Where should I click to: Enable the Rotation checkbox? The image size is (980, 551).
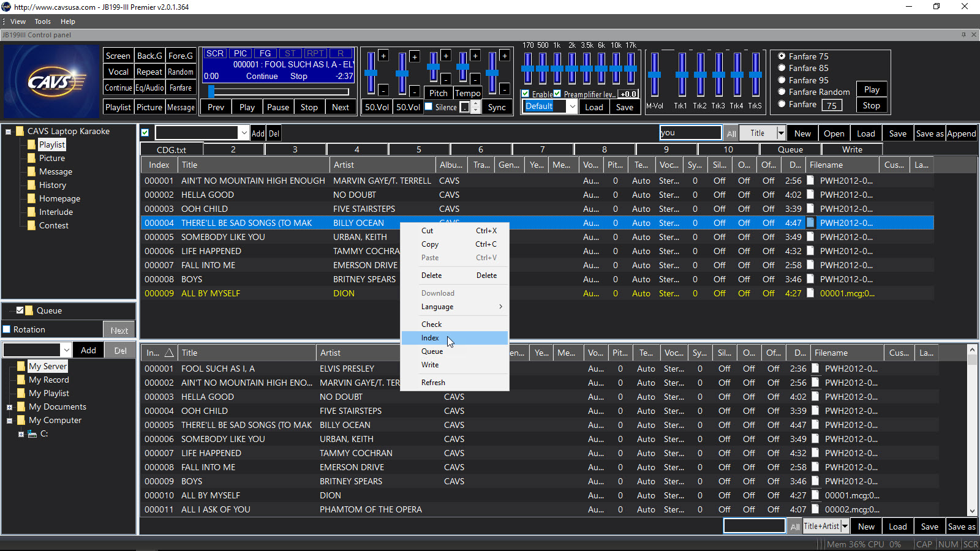point(7,329)
